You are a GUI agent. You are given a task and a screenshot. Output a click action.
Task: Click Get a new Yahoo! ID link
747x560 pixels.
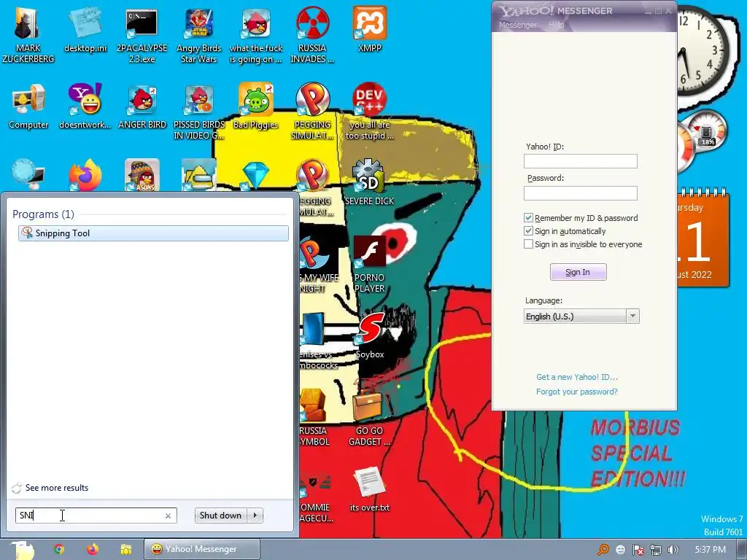coord(577,377)
